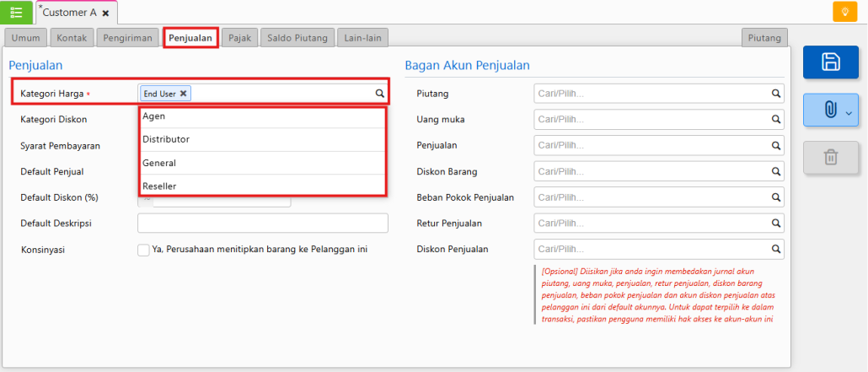Remove the End User tag

tap(183, 94)
